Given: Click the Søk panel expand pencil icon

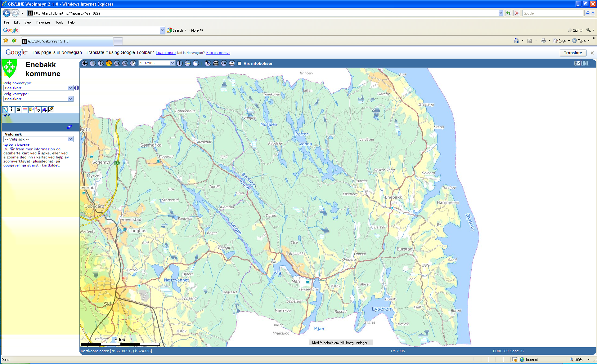Looking at the screenshot, I should coord(70,127).
